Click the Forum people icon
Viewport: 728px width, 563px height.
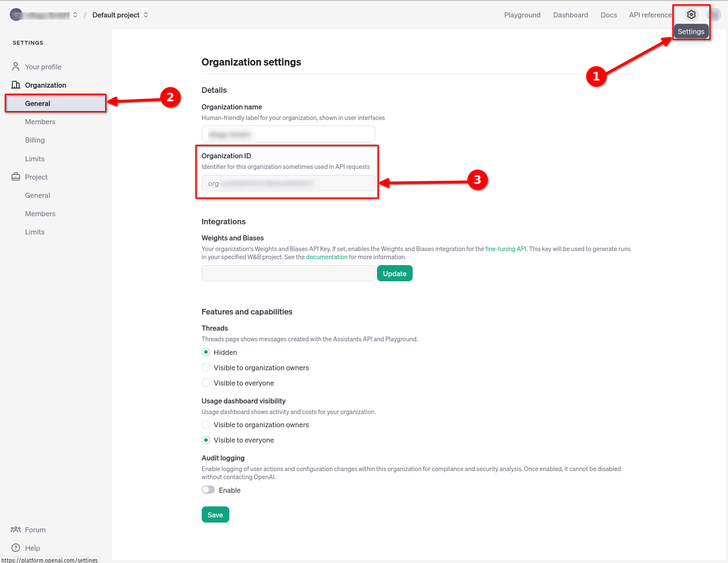[x=16, y=530]
